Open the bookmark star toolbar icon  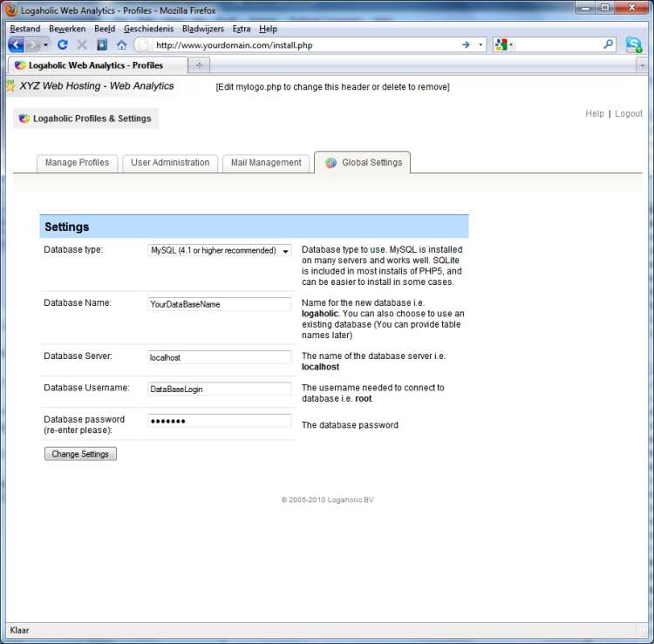[102, 44]
